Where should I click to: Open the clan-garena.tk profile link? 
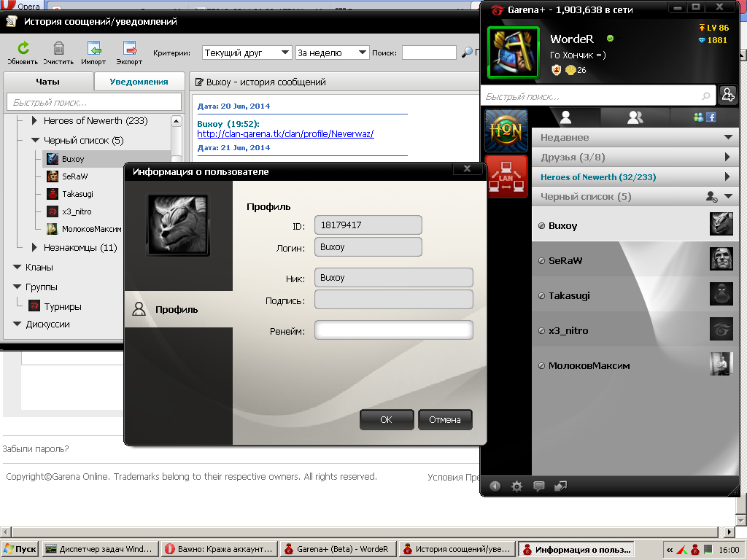pos(285,134)
